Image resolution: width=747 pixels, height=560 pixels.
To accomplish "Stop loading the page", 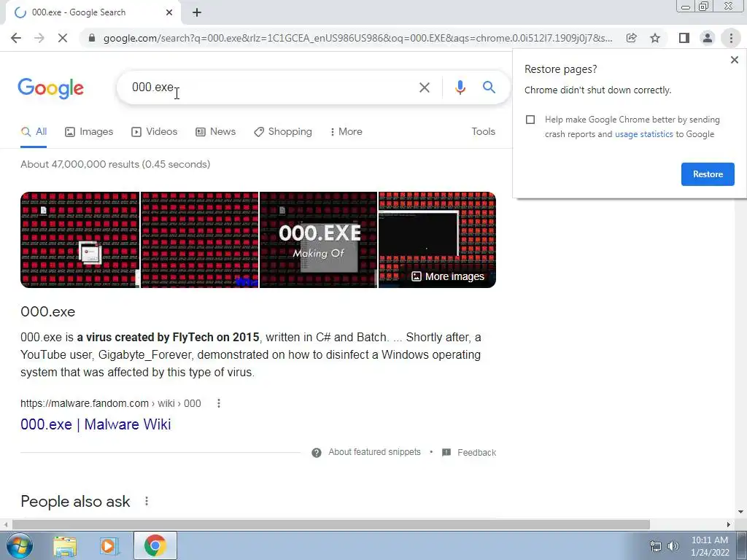I will (x=63, y=38).
